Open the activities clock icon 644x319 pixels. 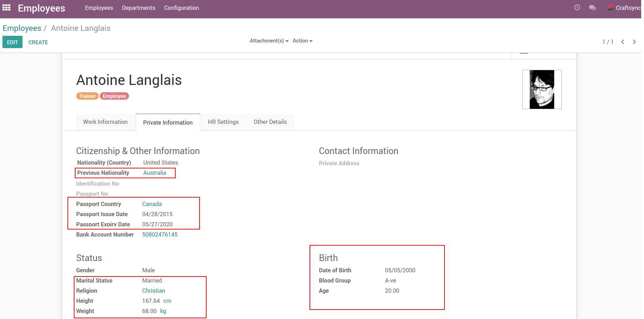(x=577, y=8)
